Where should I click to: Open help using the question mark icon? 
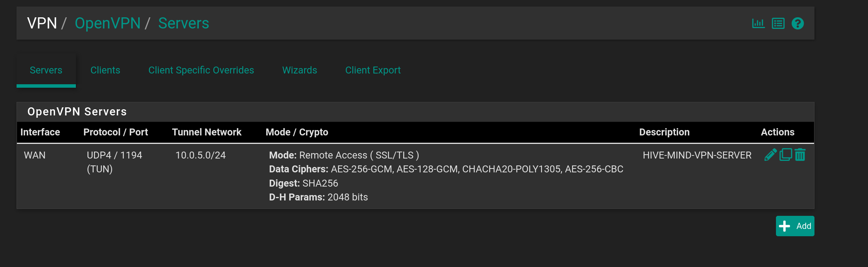(x=798, y=23)
